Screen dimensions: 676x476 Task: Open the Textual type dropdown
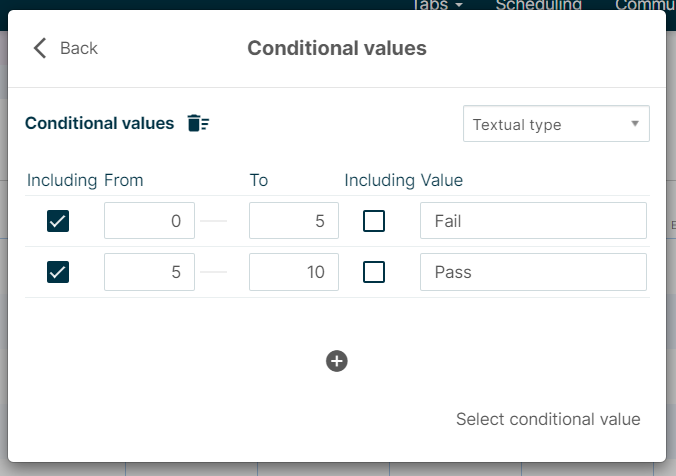pyautogui.click(x=555, y=124)
